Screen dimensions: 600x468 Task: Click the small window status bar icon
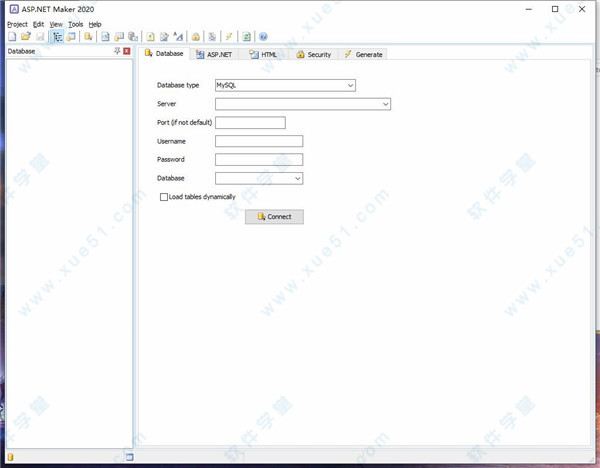(x=130, y=457)
